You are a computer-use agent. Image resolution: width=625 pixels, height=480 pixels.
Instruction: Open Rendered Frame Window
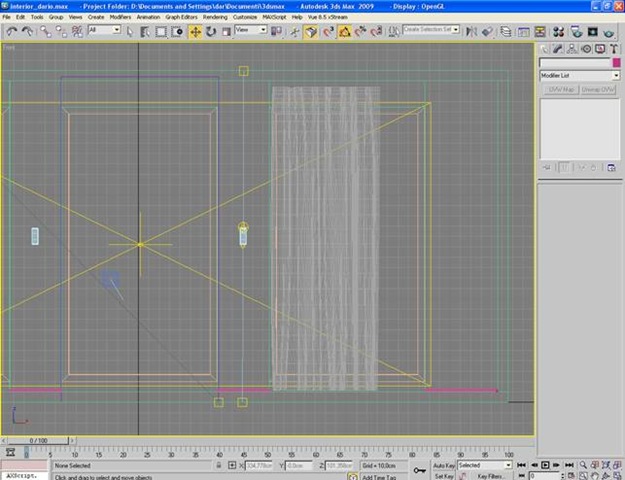[592, 31]
